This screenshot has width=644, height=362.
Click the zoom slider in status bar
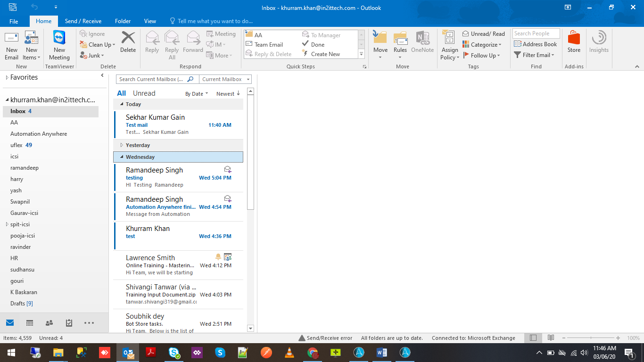[592, 338]
